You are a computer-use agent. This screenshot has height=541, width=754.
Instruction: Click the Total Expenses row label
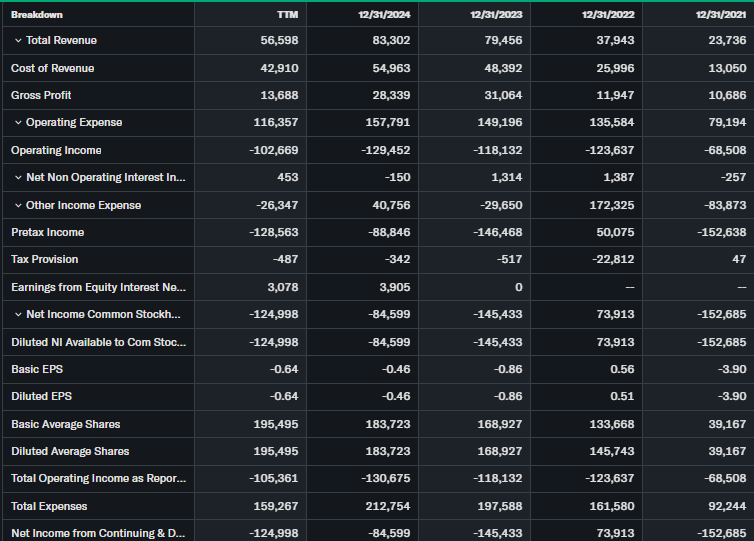pos(49,506)
